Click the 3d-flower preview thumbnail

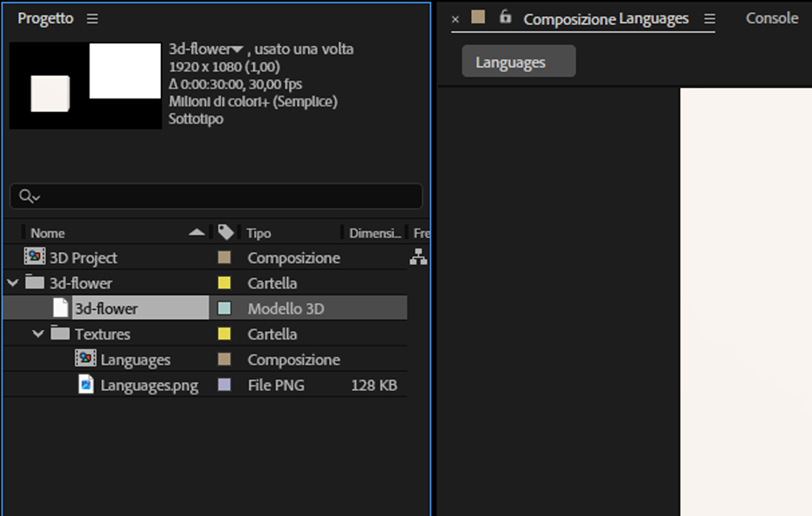[85, 85]
